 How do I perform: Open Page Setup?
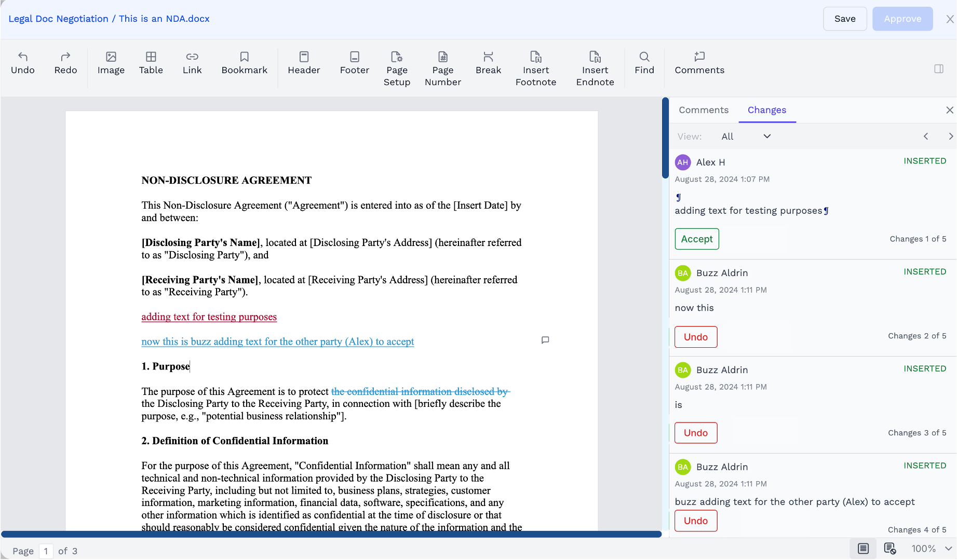pos(397,69)
